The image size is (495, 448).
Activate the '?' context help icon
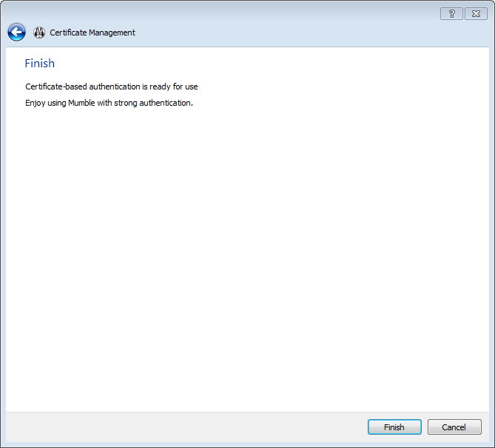[x=451, y=13]
